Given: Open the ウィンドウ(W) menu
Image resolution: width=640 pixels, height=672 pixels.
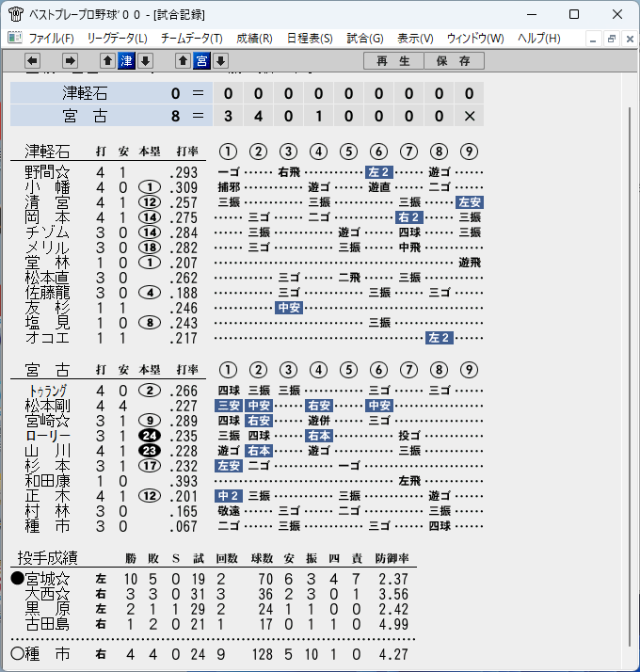Looking at the screenshot, I should (x=475, y=39).
